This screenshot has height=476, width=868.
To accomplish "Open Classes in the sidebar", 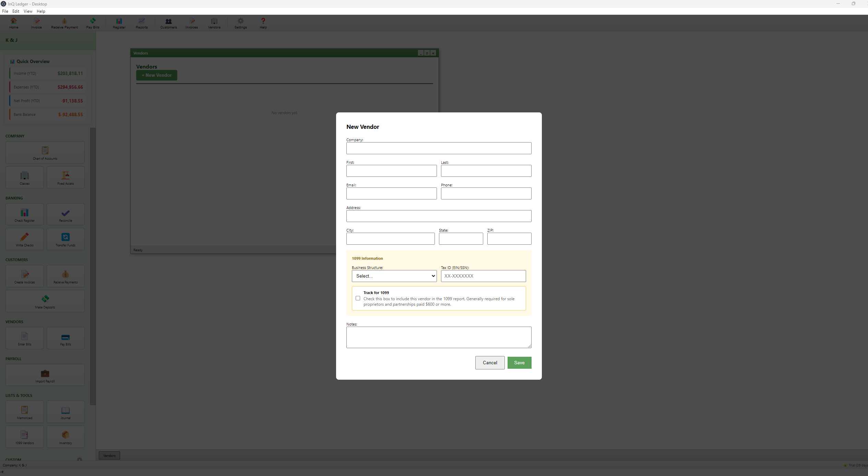I will pyautogui.click(x=25, y=178).
